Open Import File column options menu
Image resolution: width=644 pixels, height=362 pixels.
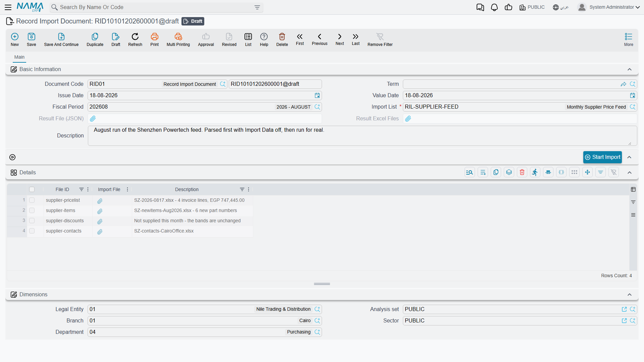(x=127, y=189)
